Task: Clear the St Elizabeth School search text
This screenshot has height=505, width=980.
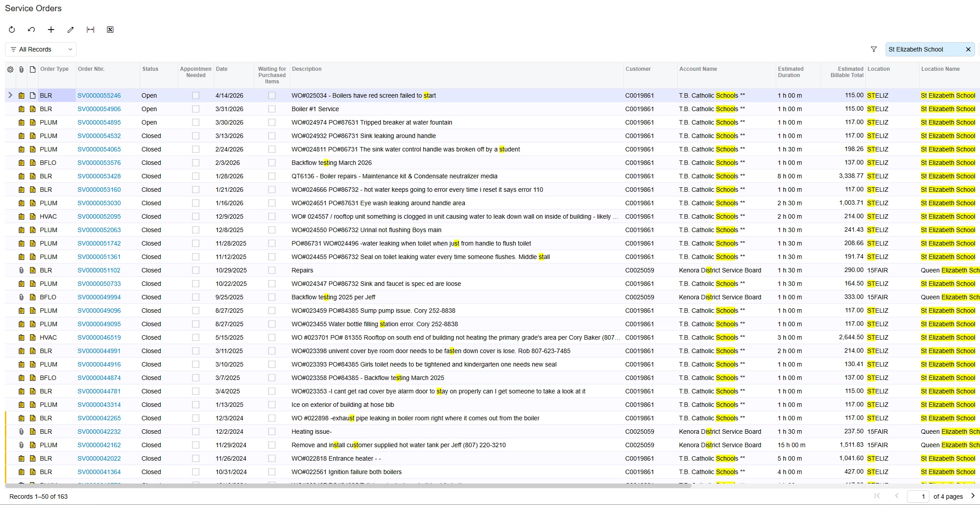Action: 968,49
